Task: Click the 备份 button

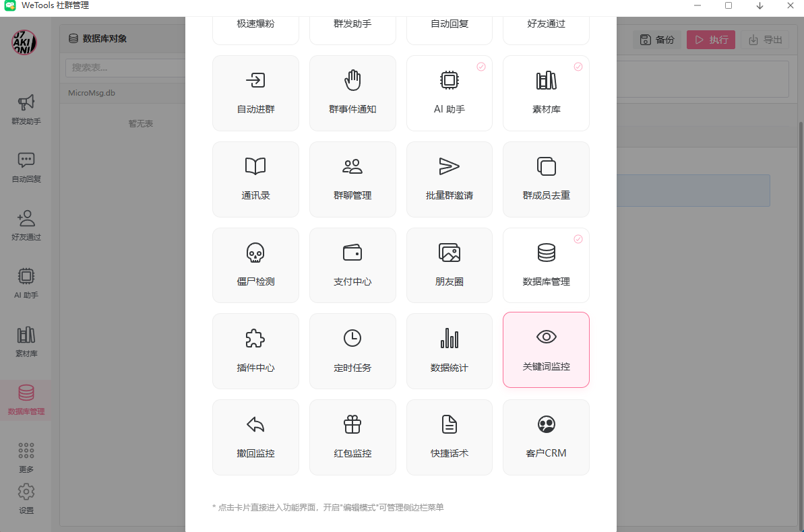Action: pos(656,40)
